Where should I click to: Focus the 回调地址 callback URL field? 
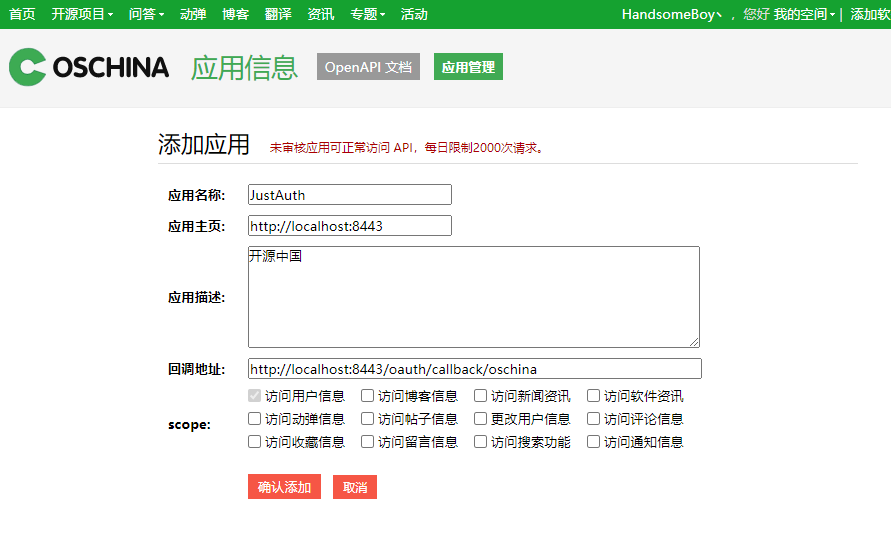(475, 368)
